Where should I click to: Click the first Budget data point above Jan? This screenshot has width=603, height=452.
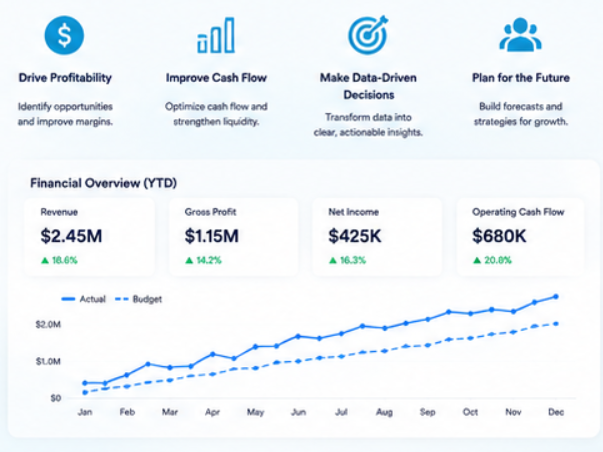pyautogui.click(x=85, y=392)
